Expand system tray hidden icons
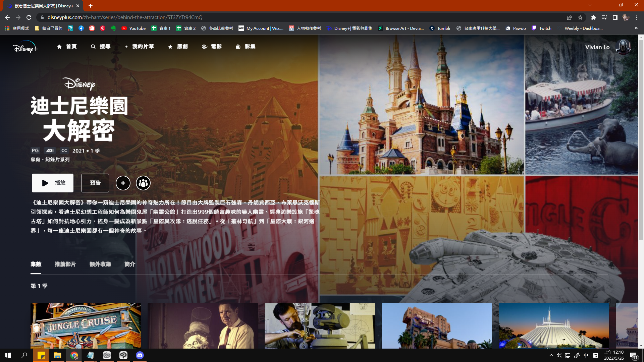644x362 pixels. click(x=551, y=355)
